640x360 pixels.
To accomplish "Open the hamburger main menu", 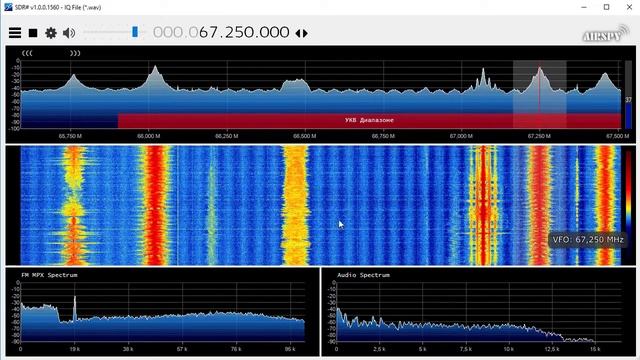I will (15, 33).
